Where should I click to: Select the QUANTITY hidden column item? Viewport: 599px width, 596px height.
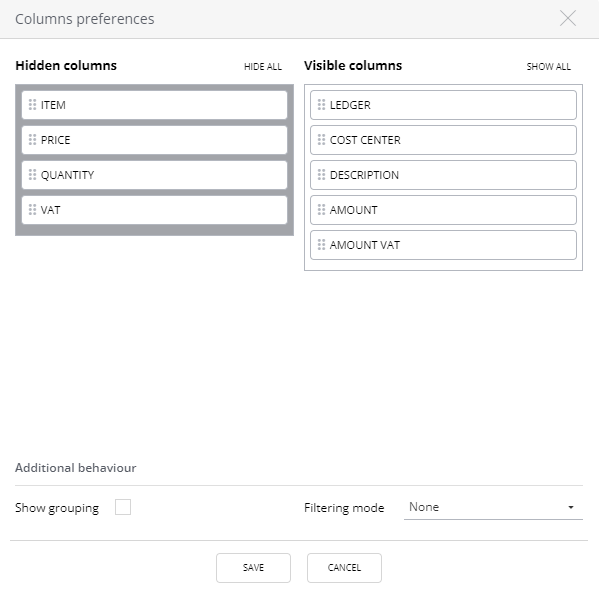(x=154, y=175)
